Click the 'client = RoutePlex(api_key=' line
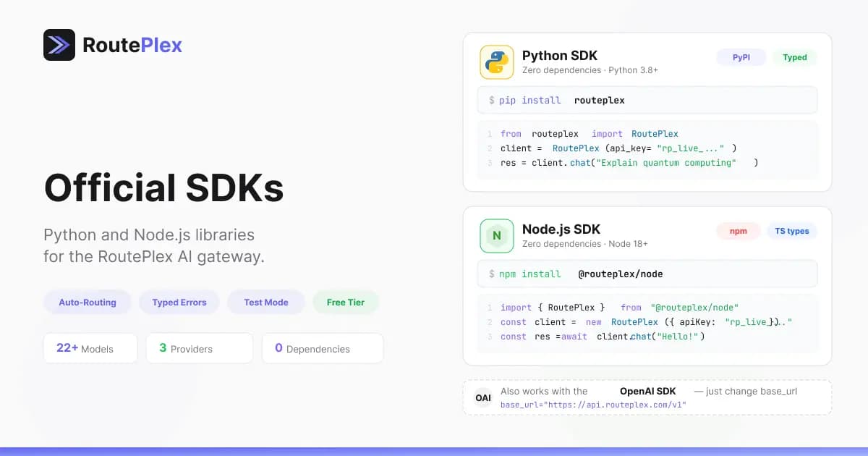The image size is (868, 456). coord(618,148)
